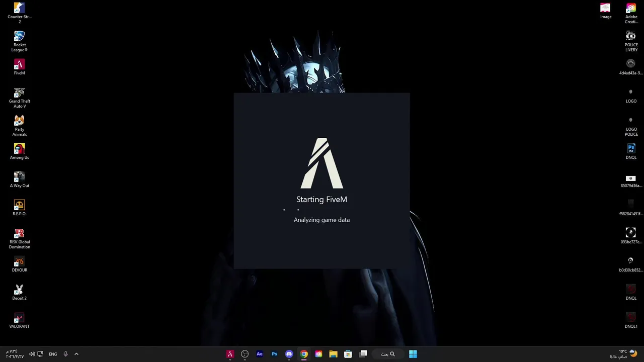Select the DNQL1 desktop file

pyautogui.click(x=631, y=321)
